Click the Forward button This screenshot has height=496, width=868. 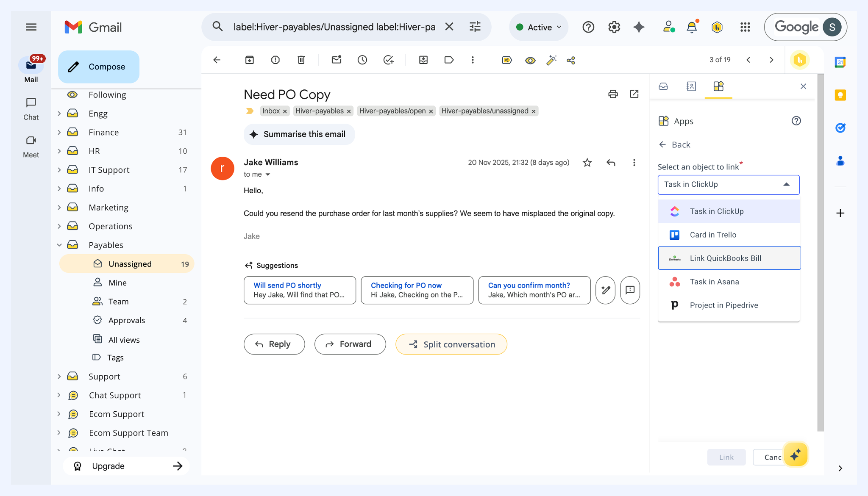tap(350, 344)
